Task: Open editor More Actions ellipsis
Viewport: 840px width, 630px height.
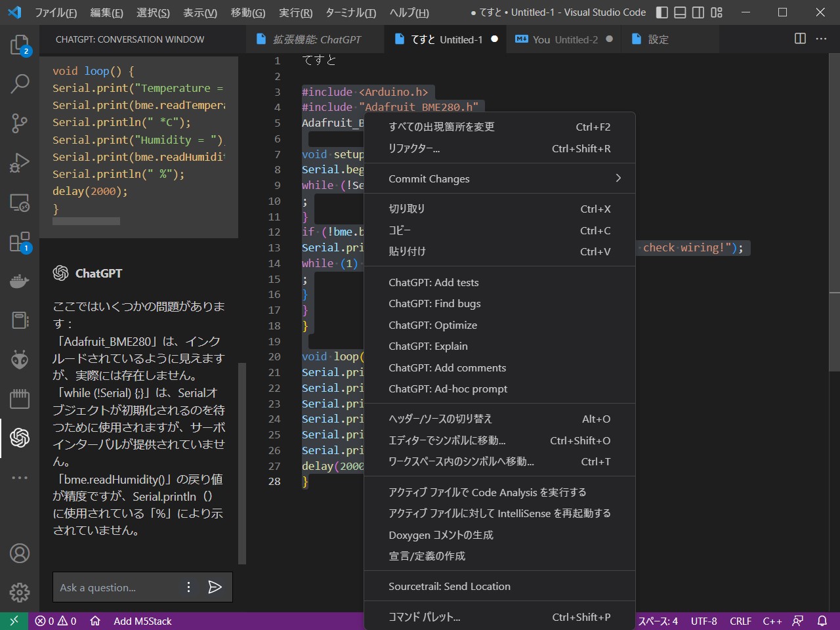Action: click(x=821, y=39)
